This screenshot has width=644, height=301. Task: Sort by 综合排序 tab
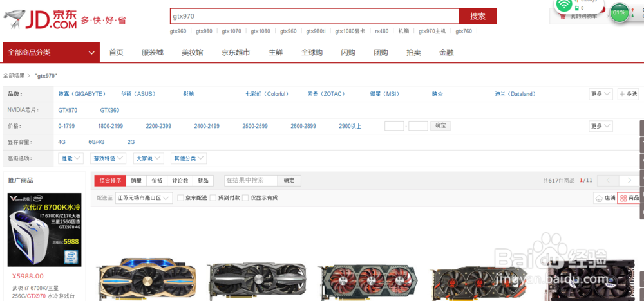click(111, 181)
